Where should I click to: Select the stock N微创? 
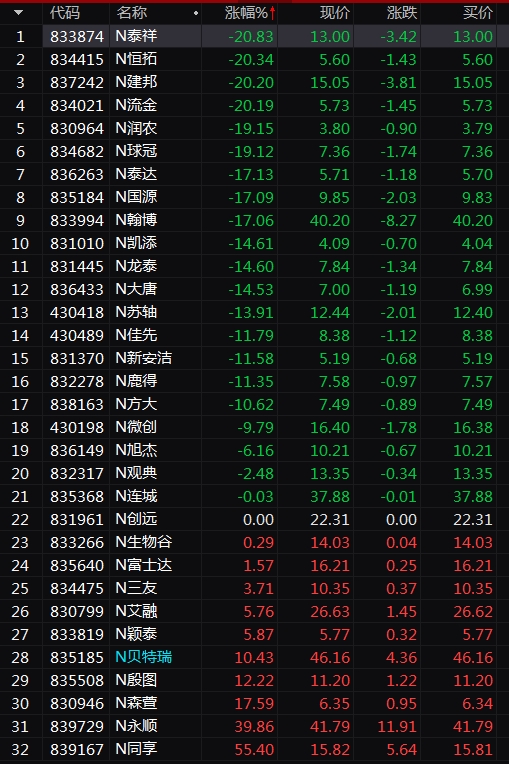(x=136, y=427)
